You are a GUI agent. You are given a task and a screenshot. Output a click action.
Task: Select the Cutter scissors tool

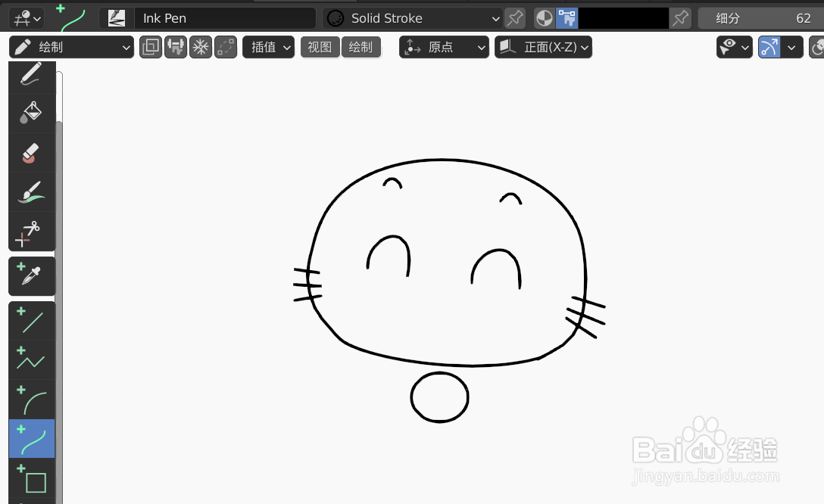click(32, 232)
